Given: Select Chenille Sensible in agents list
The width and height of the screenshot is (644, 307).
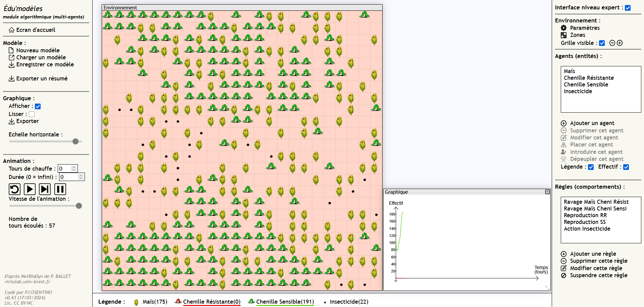Looking at the screenshot, I should click(586, 84).
